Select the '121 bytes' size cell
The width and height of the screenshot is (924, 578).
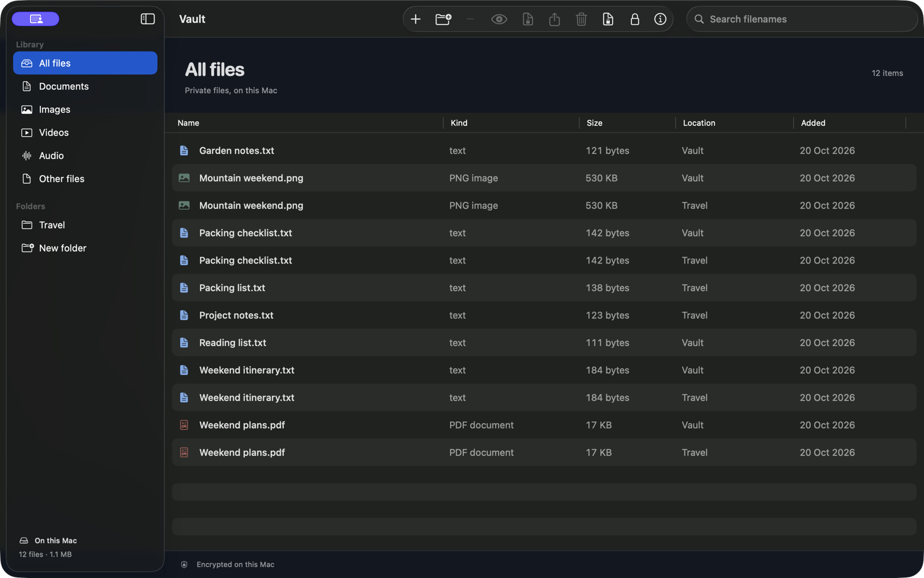click(608, 150)
